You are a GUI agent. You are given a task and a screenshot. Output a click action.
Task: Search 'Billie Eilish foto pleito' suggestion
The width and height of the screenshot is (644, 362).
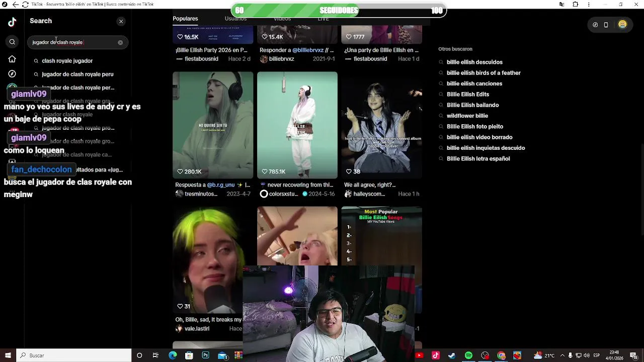[475, 127]
